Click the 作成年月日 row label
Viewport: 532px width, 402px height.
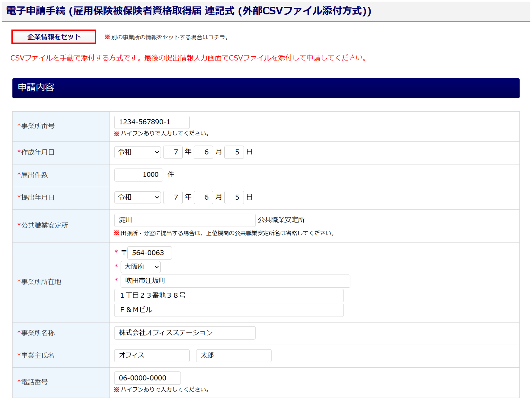(36, 152)
